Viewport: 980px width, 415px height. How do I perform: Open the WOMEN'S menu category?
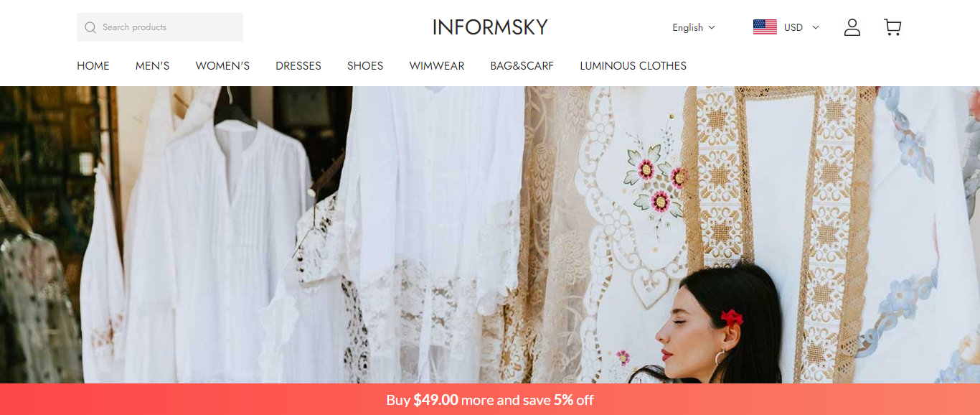222,65
